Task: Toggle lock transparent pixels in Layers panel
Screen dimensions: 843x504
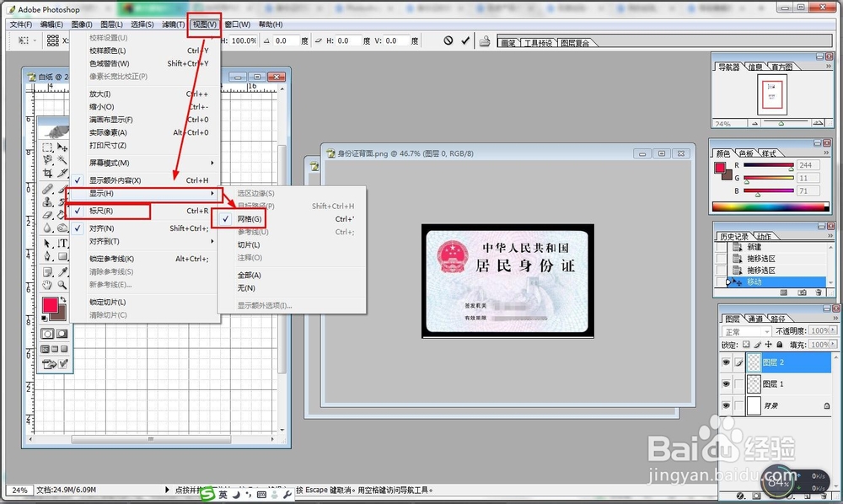Action: tap(746, 345)
